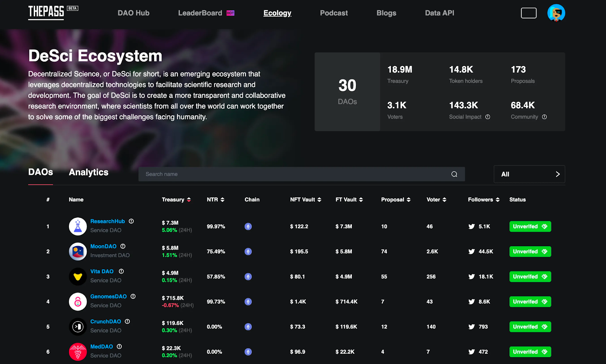Switch to the Analytics tab
Viewport: 606px width, 364px height.
coord(89,172)
